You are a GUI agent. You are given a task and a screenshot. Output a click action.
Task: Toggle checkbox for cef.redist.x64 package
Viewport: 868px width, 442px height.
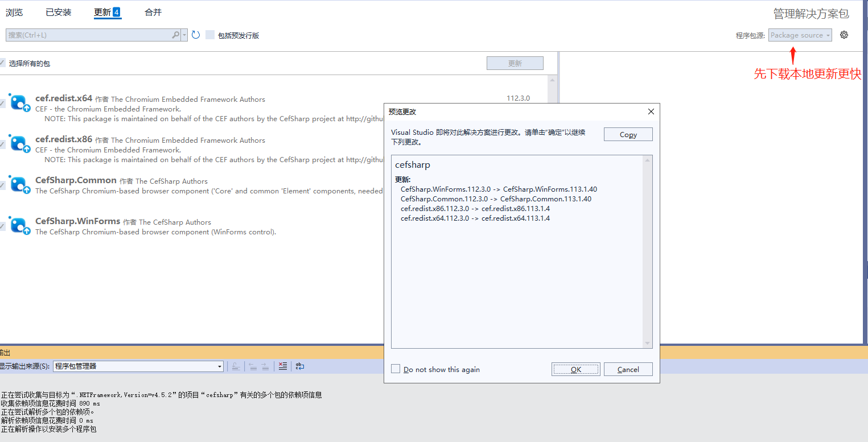click(x=2, y=104)
